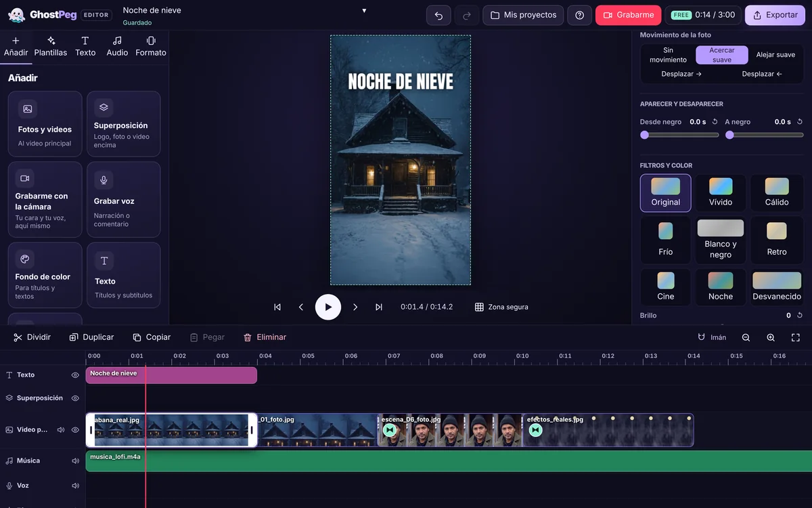Image resolution: width=812 pixels, height=508 pixels.
Task: Apply the Cálido filter
Action: (777, 193)
